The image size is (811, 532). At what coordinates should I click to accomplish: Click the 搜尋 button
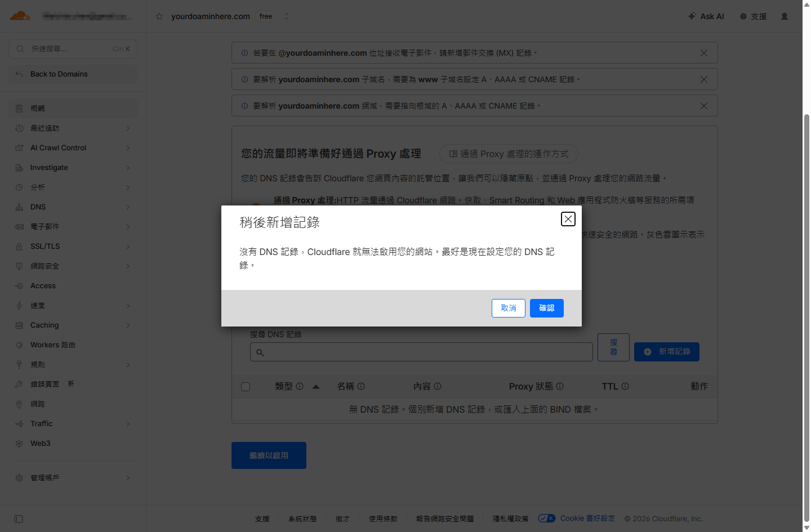click(x=613, y=347)
